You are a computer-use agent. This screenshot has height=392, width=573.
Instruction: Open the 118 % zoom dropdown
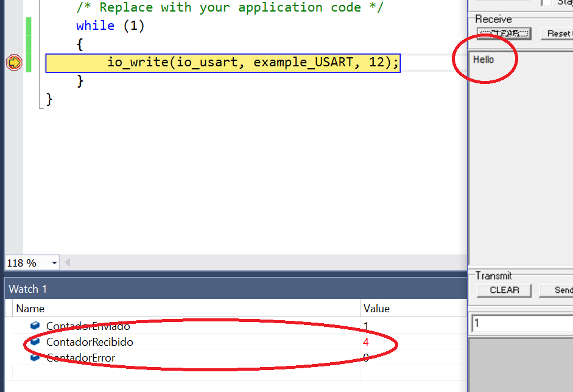54,263
